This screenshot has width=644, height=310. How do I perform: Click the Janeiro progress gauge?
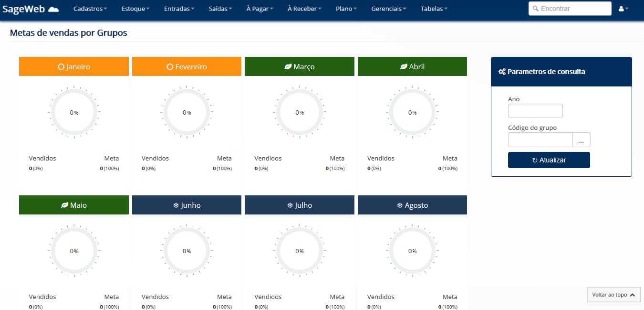(74, 113)
